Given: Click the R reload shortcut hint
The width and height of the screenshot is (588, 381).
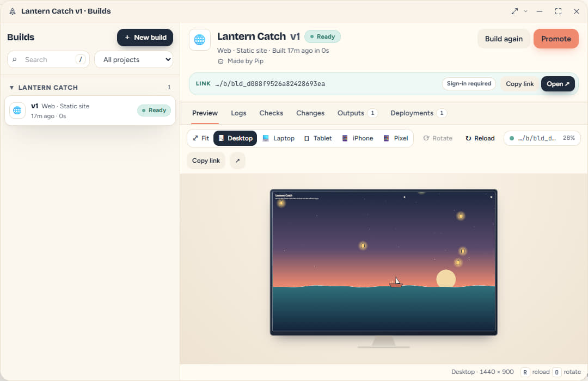Looking at the screenshot, I should [525, 372].
